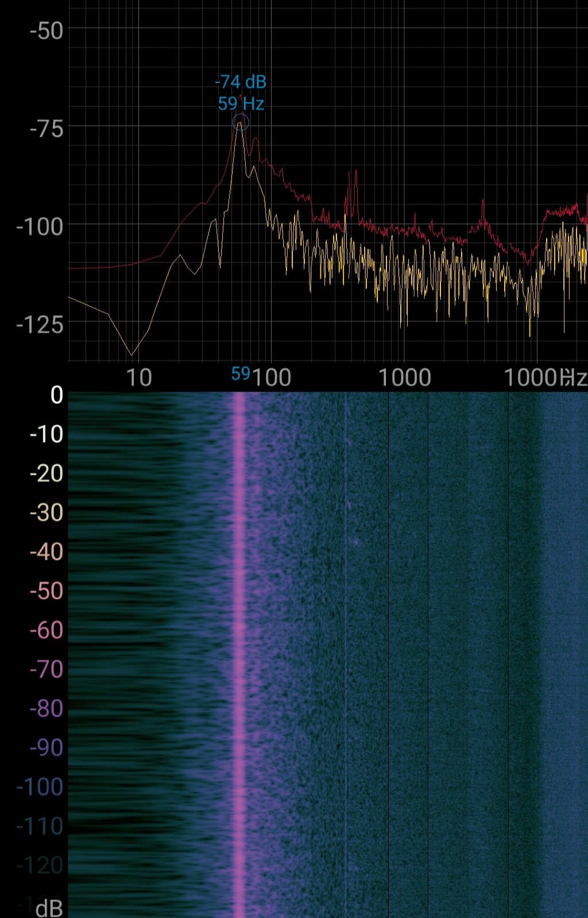Click the 10 tick on the frequency axis
Viewport: 588px width, 918px height.
[x=138, y=378]
